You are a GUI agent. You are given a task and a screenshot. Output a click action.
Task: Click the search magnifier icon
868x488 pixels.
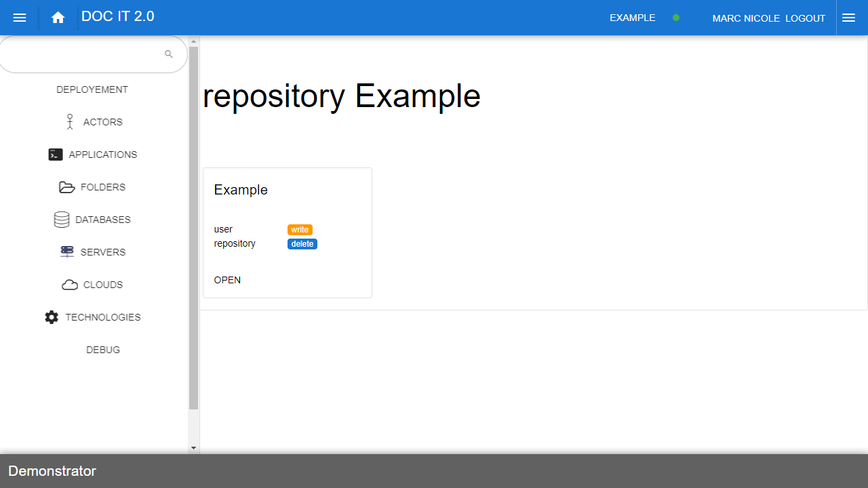[x=169, y=54]
